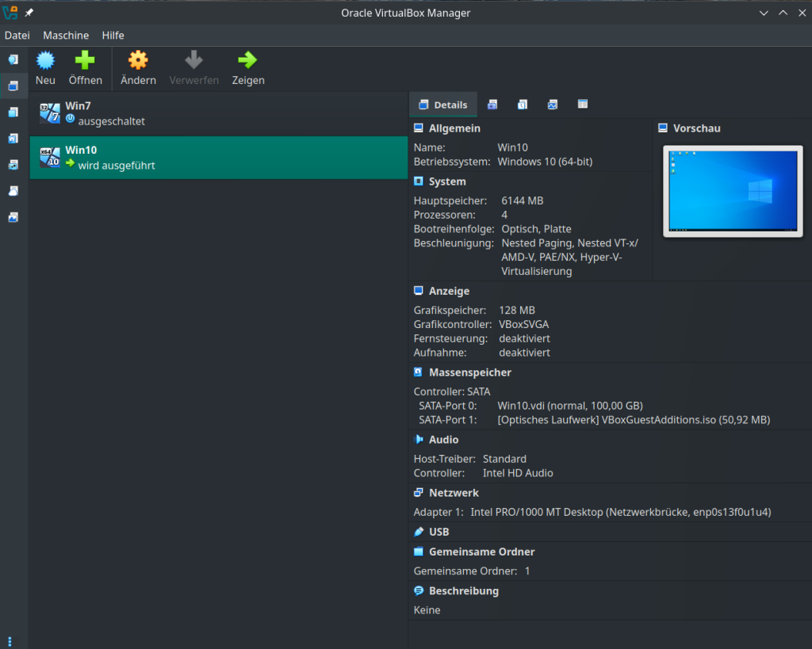Click the USB section header
This screenshot has height=649, width=812.
pyautogui.click(x=439, y=532)
